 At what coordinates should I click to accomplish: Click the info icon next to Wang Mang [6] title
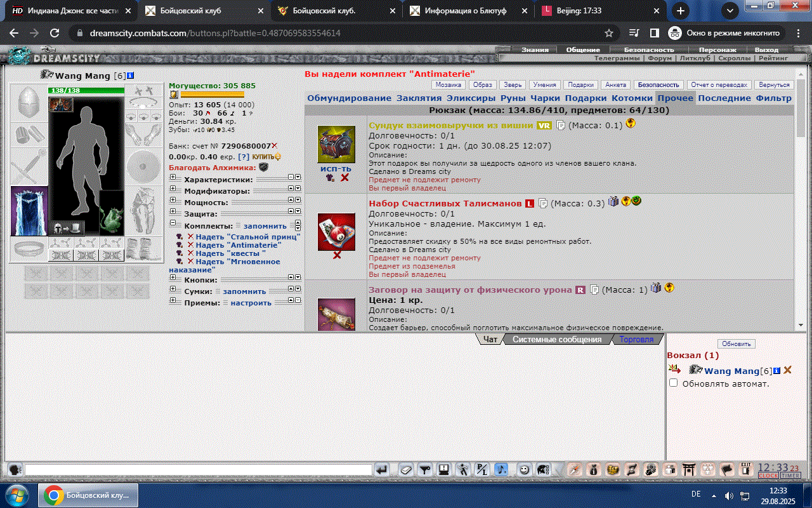130,76
